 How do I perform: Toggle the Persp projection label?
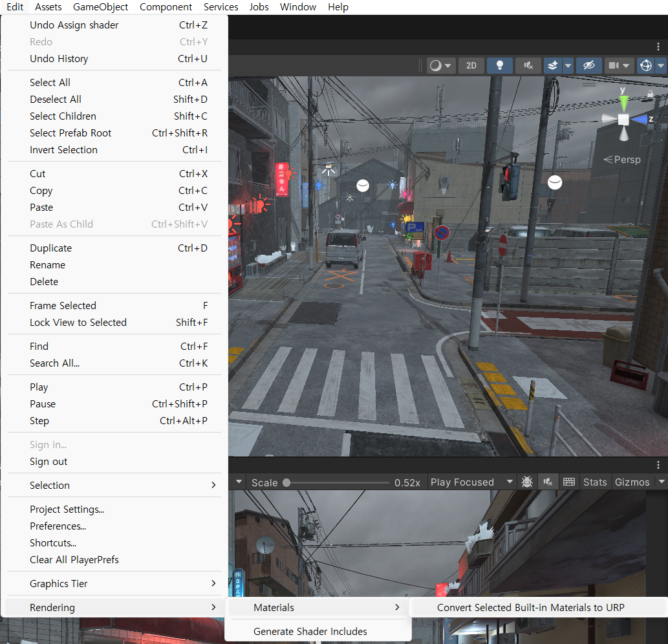pyautogui.click(x=623, y=160)
